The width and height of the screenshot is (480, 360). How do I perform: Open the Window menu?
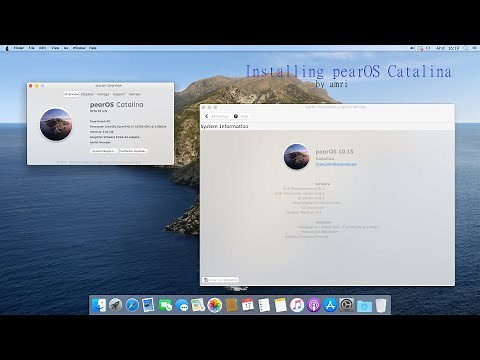click(79, 48)
